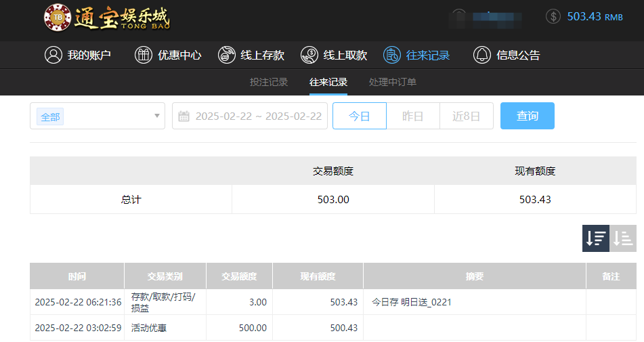Click the summary 现有额度 total 503.43 value
This screenshot has width=644, height=342.
point(535,200)
